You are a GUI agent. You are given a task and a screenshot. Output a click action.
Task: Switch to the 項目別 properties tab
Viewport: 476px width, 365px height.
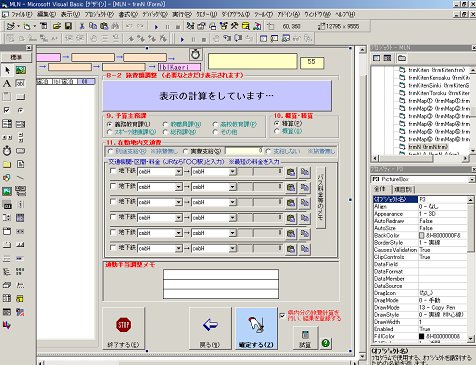point(403,189)
